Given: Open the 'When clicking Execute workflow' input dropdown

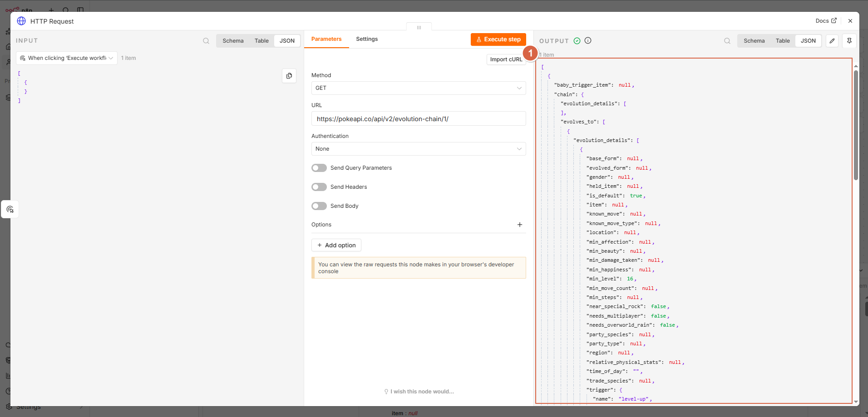Looking at the screenshot, I should [67, 58].
